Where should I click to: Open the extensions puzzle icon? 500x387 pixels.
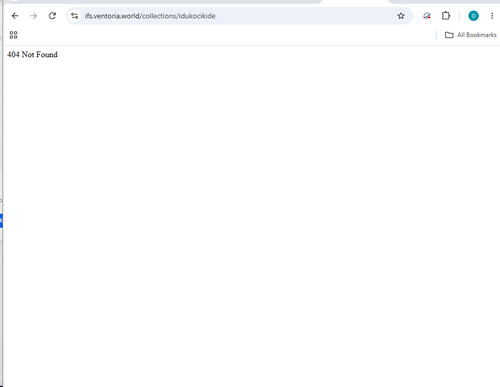[x=446, y=16]
